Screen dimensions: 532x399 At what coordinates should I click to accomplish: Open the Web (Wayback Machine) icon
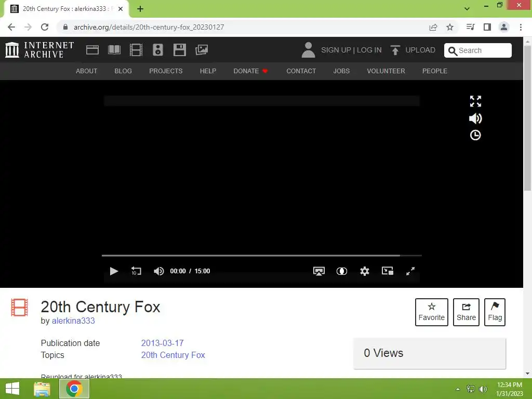92,50
